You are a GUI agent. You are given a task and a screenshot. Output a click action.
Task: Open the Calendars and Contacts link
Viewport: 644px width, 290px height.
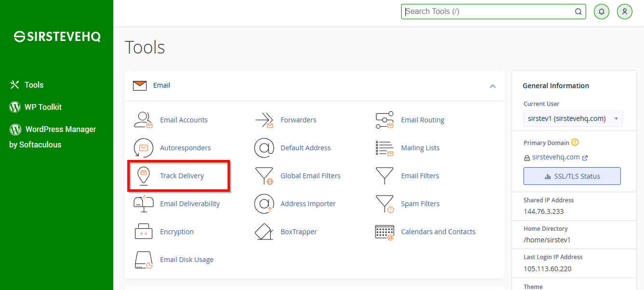click(x=438, y=232)
